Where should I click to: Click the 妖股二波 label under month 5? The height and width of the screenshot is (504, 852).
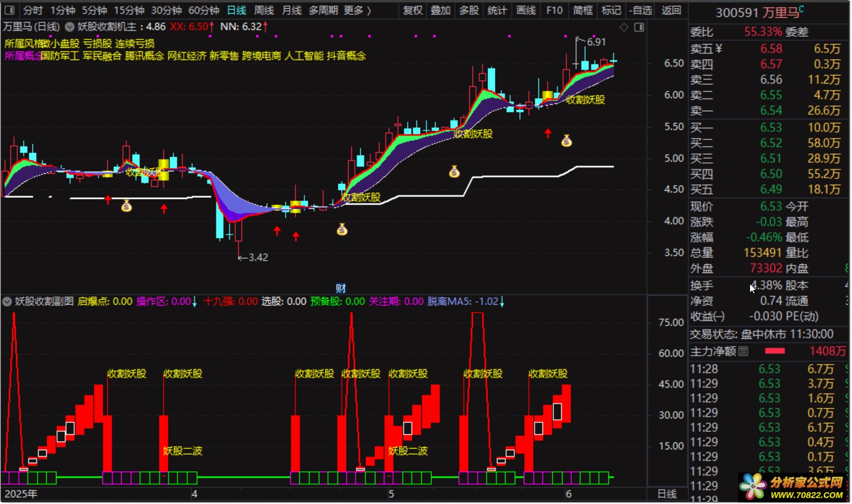tap(408, 451)
